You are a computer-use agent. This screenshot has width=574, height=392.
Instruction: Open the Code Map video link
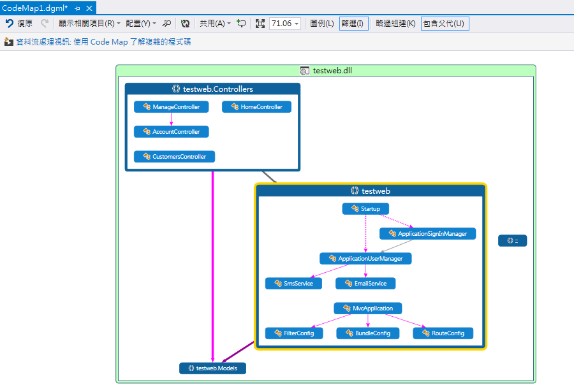[103, 41]
